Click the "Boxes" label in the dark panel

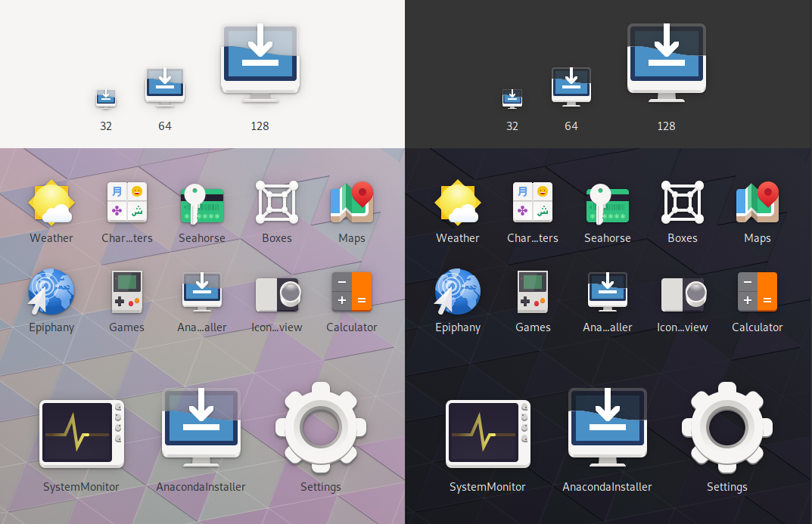point(683,238)
